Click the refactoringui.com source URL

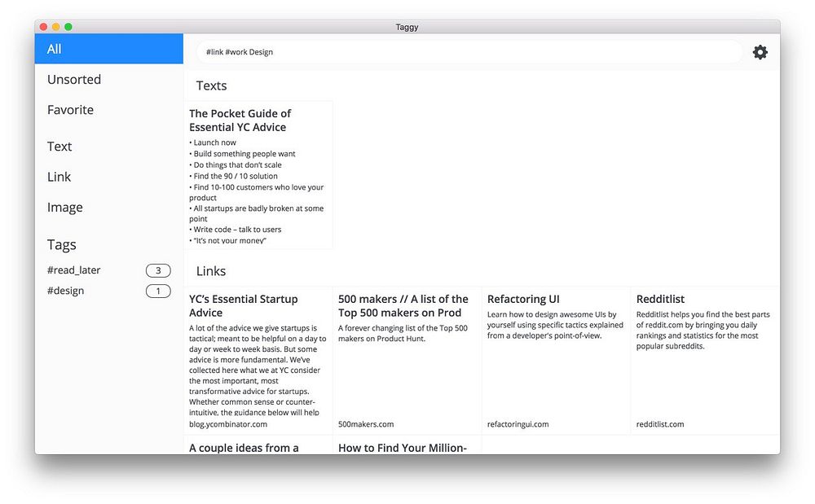(518, 424)
